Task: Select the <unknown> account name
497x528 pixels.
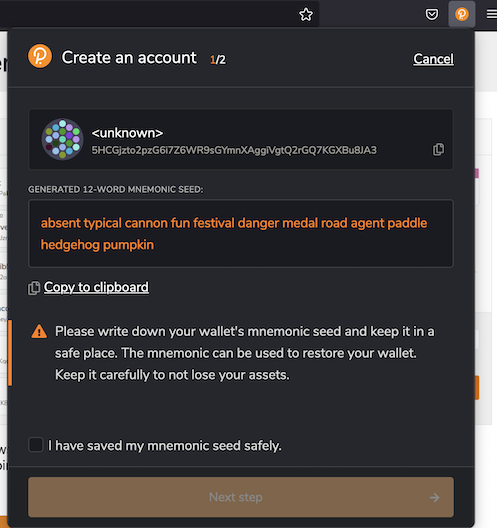Action: [127, 133]
